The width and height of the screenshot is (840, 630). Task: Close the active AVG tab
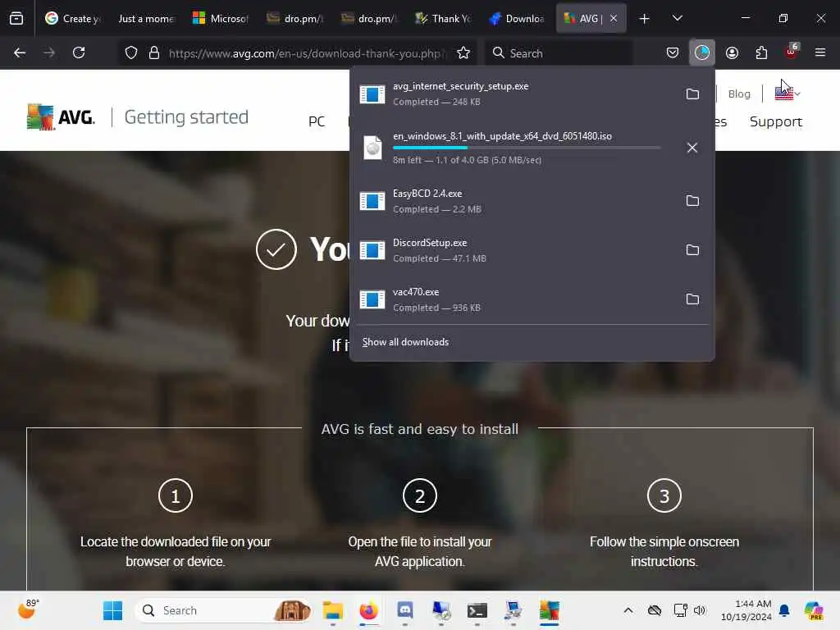click(x=614, y=18)
